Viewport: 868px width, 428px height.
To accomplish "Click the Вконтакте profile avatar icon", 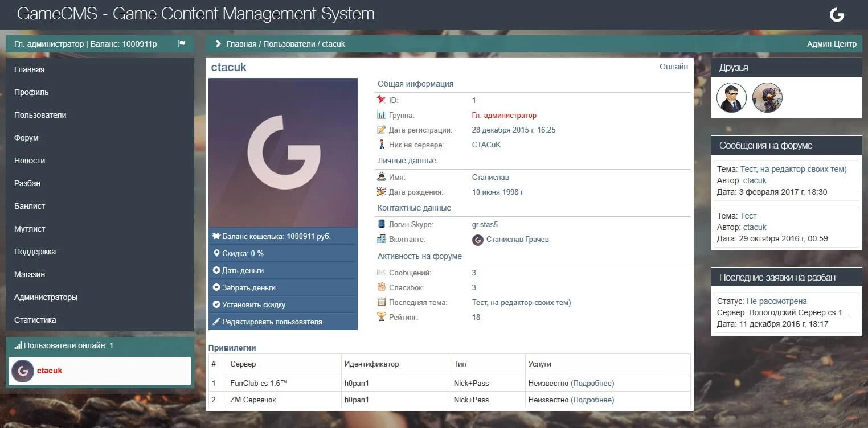I will click(x=478, y=240).
